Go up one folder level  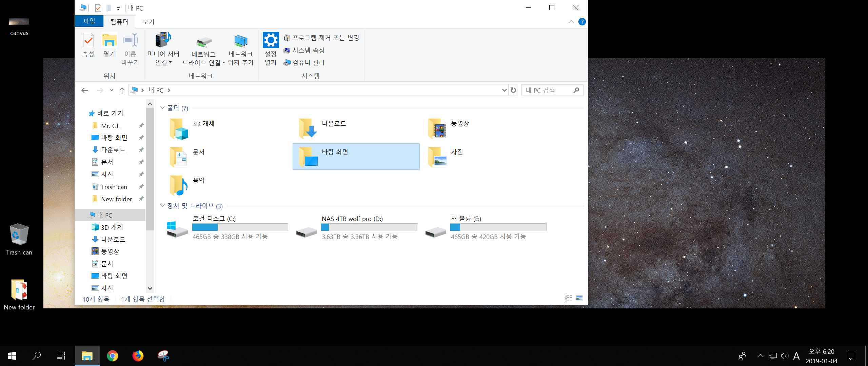tap(122, 90)
